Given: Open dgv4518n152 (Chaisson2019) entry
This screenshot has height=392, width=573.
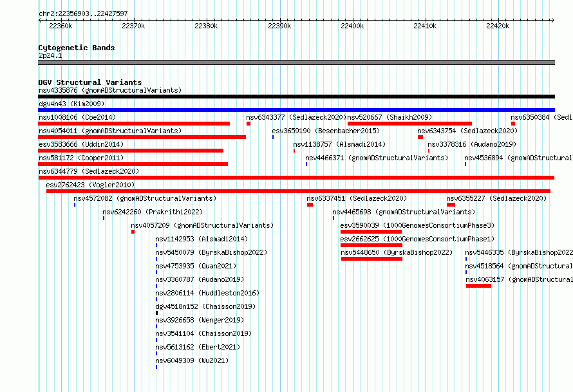Looking at the screenshot, I should 205,306.
